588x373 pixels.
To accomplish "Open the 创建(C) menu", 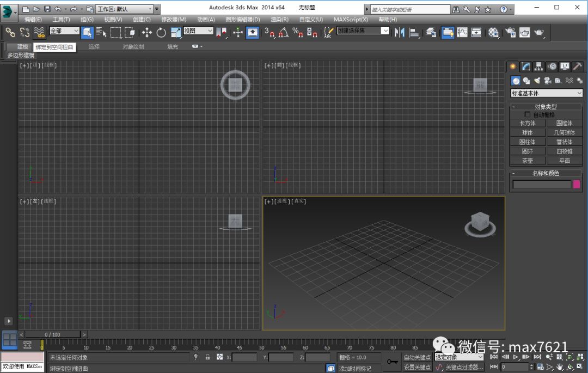I will 142,19.
